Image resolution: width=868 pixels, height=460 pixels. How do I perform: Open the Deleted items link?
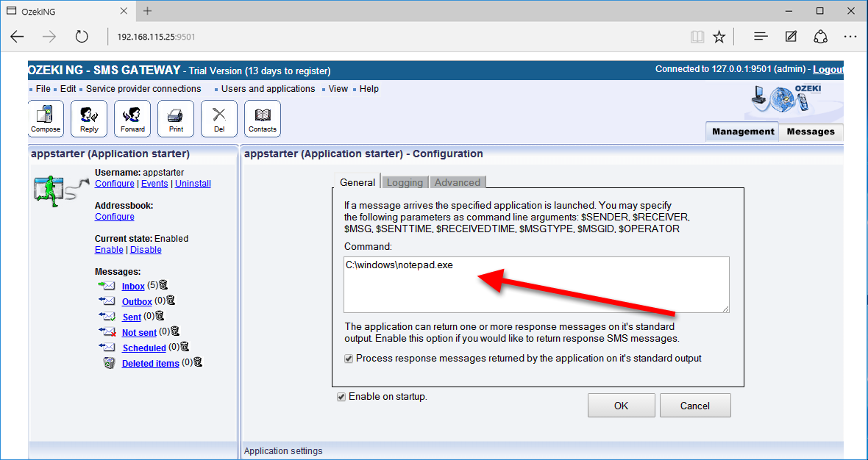point(151,364)
